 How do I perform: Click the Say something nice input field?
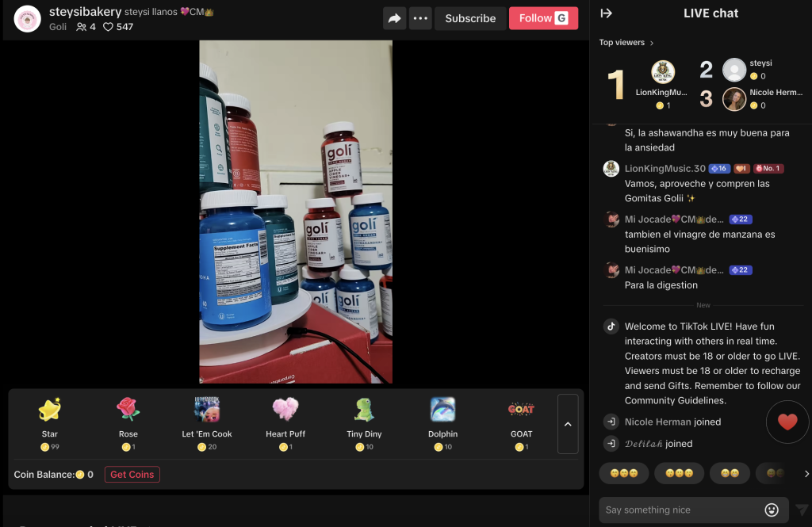682,510
